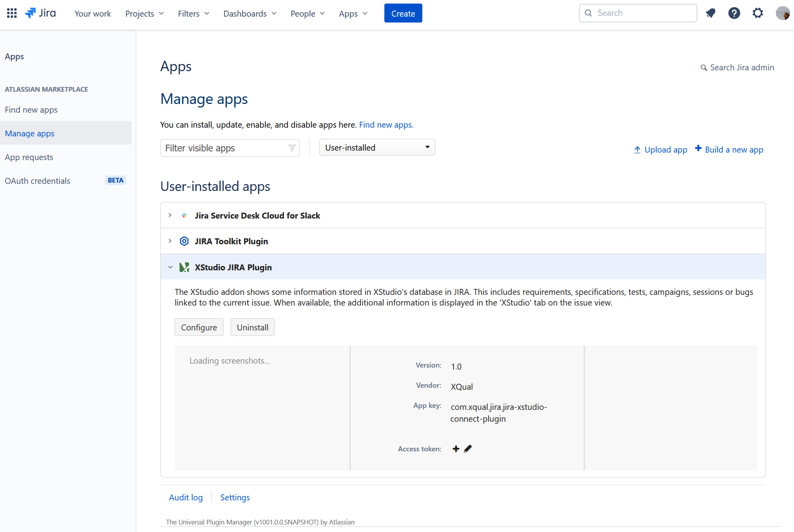Image resolution: width=794 pixels, height=532 pixels.
Task: Follow the Find new apps link in description
Action: tap(386, 125)
